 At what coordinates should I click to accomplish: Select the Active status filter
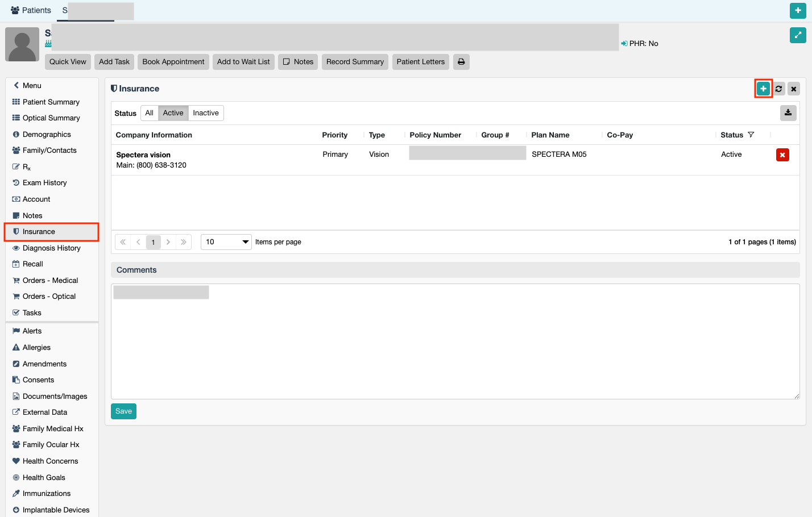coord(173,113)
